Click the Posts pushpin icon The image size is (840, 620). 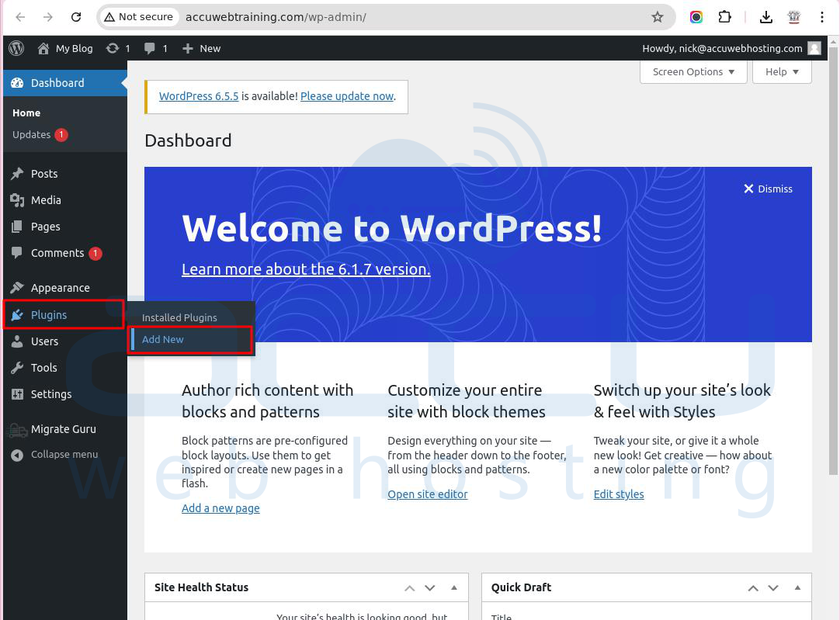tap(17, 174)
